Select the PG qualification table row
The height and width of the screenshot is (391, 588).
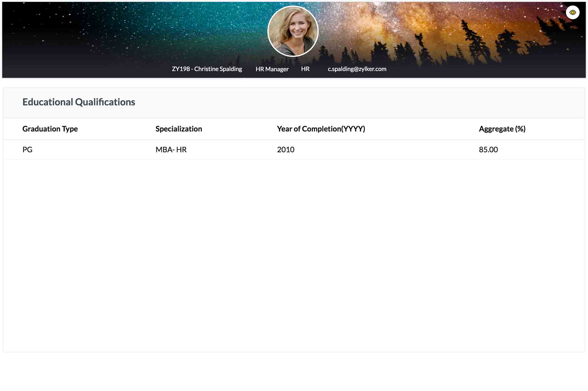[x=375, y=150]
